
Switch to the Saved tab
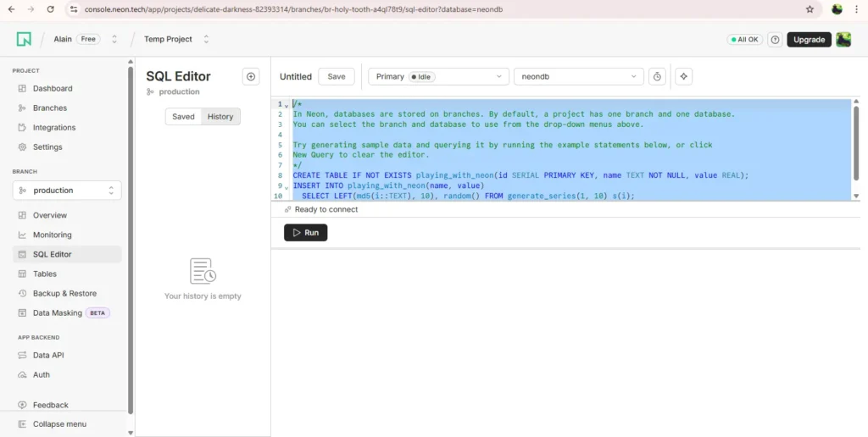(183, 117)
